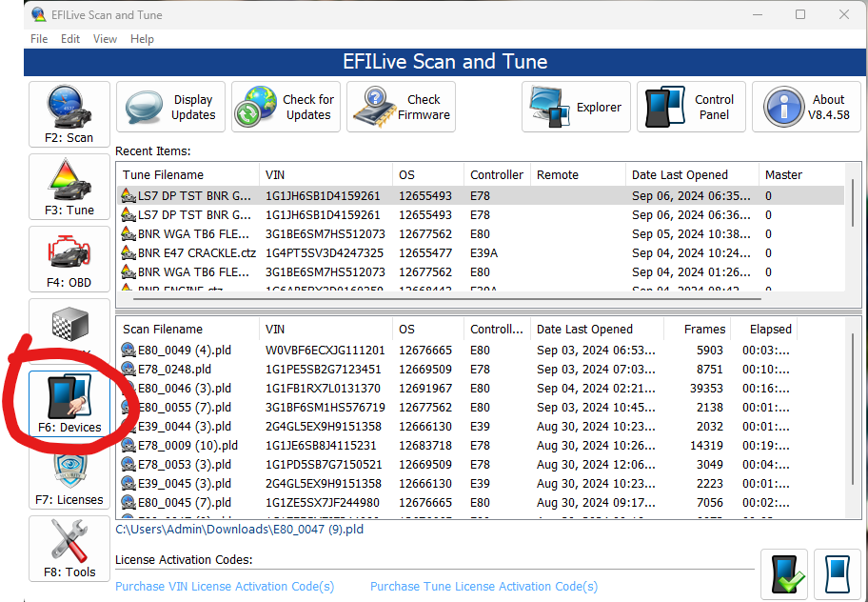Click the scan file icon for E39_0045 (3).pld
Viewport: 868px width, 602px height.
pyautogui.click(x=128, y=484)
